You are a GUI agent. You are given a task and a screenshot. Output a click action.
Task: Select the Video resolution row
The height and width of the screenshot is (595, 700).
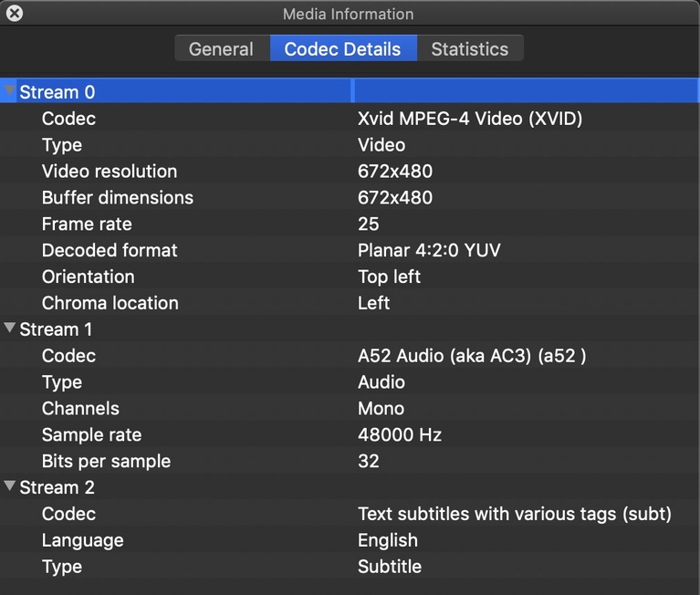[110, 172]
